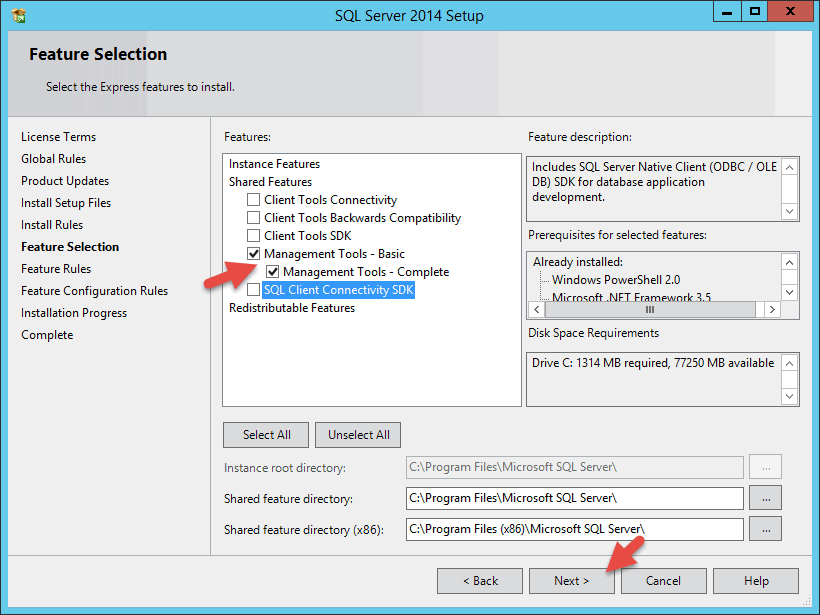Click the Select All button
This screenshot has width=820, height=615.
coord(266,435)
